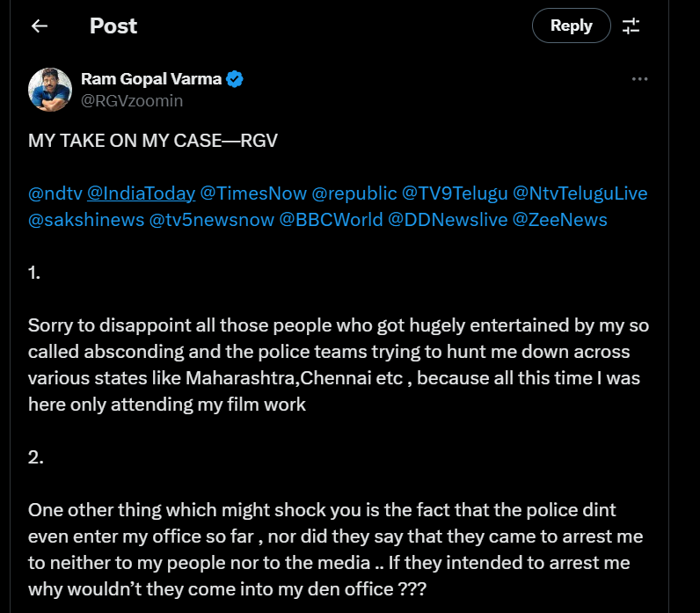This screenshot has width=700, height=613.
Task: Click the back arrow icon
Action: pos(39,26)
